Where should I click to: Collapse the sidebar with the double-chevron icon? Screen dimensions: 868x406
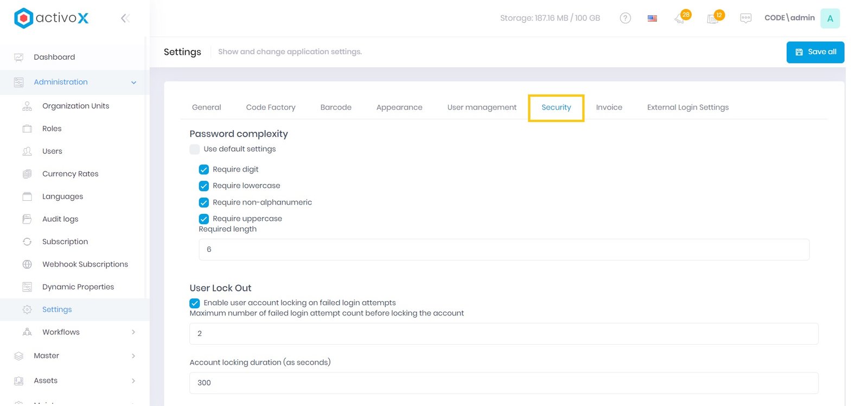[125, 18]
